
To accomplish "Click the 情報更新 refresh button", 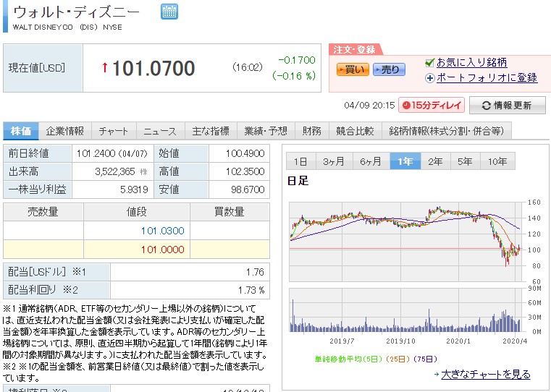I will coord(508,106).
